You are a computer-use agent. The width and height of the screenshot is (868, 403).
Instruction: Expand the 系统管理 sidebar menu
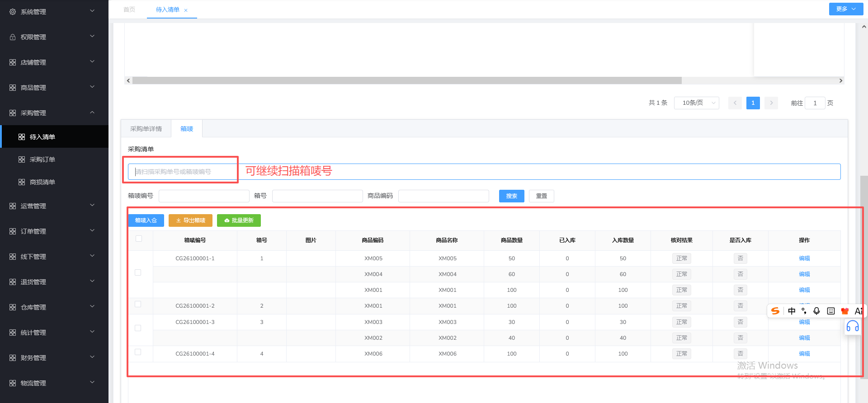pos(54,12)
